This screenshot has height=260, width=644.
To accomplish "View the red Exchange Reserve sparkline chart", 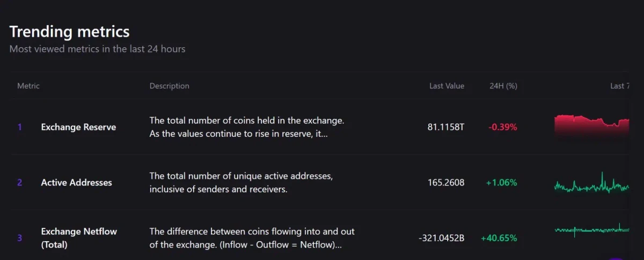I will (x=591, y=128).
